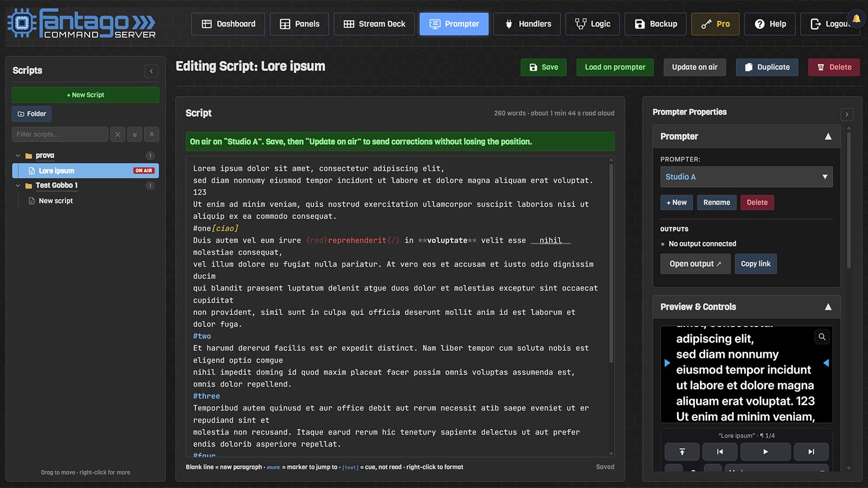Viewport: 868px width, 488px height.
Task: Collapse the Prompter section
Action: (x=828, y=137)
